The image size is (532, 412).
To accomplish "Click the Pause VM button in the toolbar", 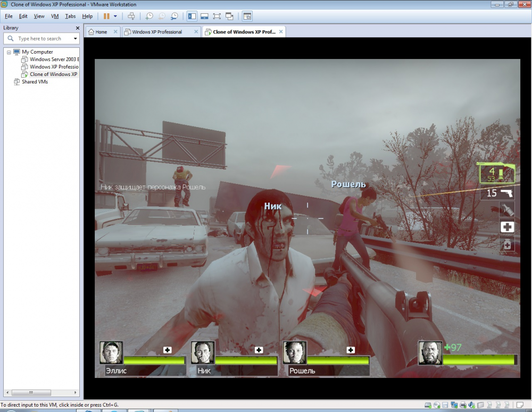I will pos(106,16).
